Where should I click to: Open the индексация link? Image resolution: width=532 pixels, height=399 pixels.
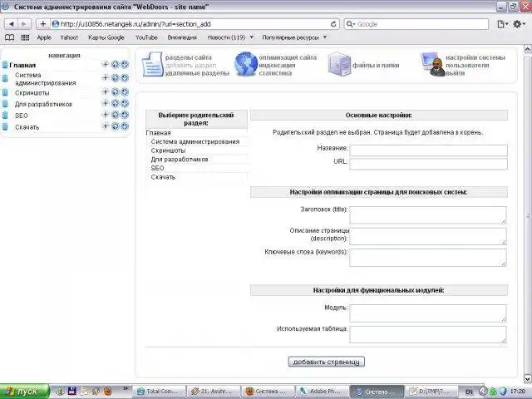tap(277, 65)
